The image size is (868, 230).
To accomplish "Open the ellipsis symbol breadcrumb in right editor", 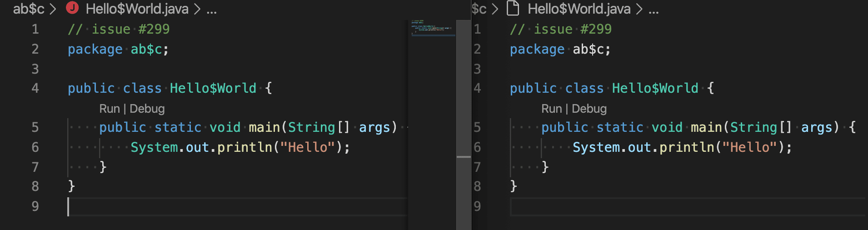I will click(653, 10).
